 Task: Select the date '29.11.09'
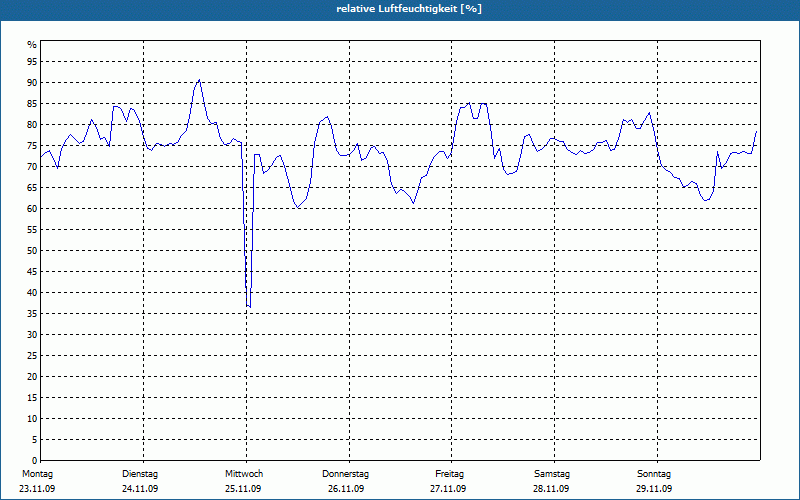point(654,489)
